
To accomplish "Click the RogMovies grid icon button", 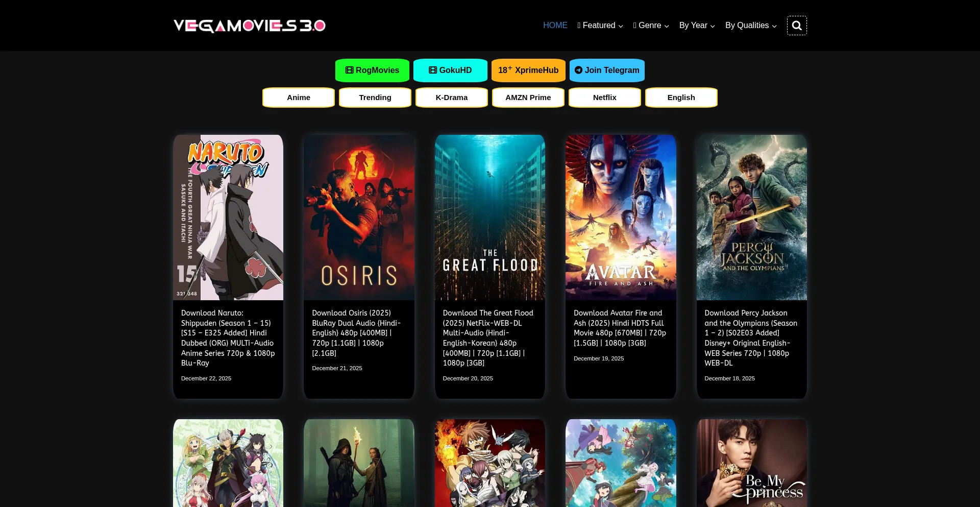I will pos(349,70).
